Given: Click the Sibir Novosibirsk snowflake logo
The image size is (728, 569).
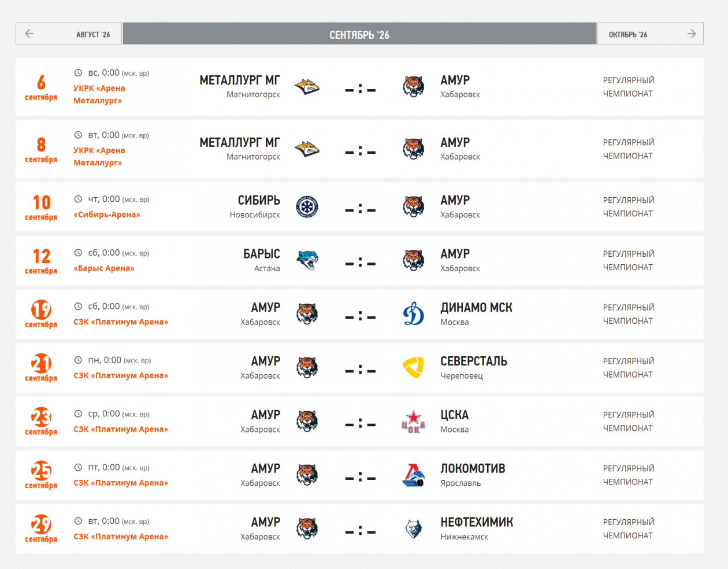Looking at the screenshot, I should pos(307,206).
